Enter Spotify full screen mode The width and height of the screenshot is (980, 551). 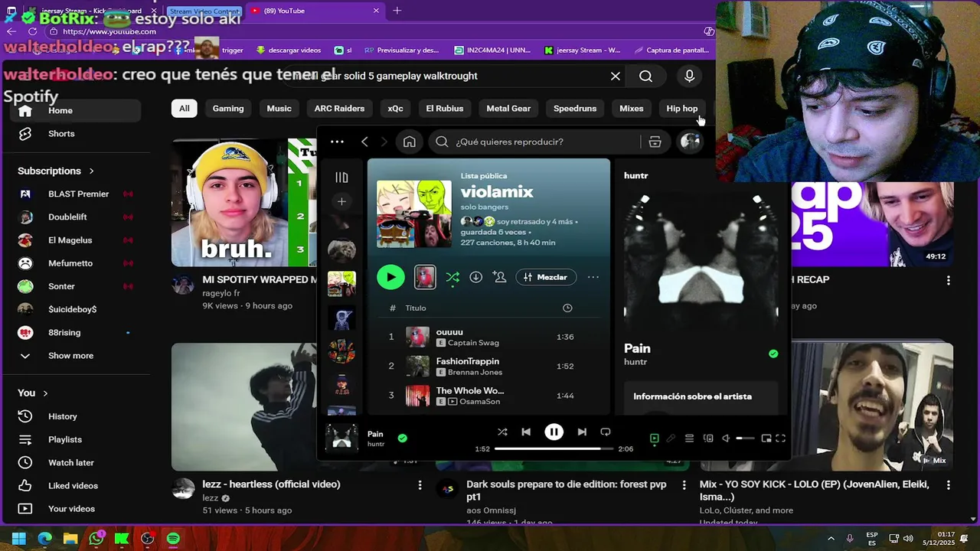781,439
